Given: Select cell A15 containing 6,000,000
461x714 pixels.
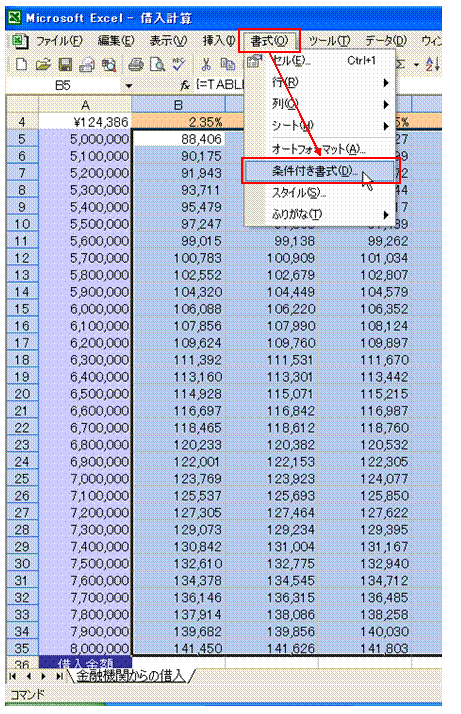Looking at the screenshot, I should 85,309.
